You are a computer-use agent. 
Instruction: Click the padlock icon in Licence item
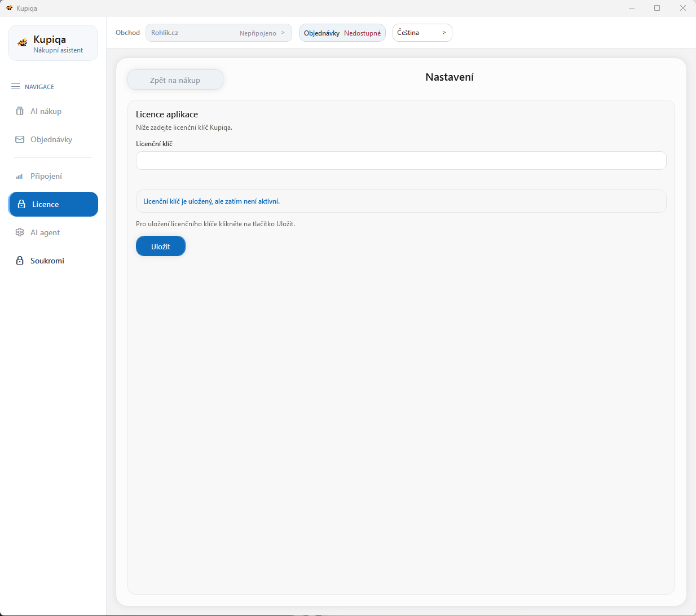tap(21, 204)
